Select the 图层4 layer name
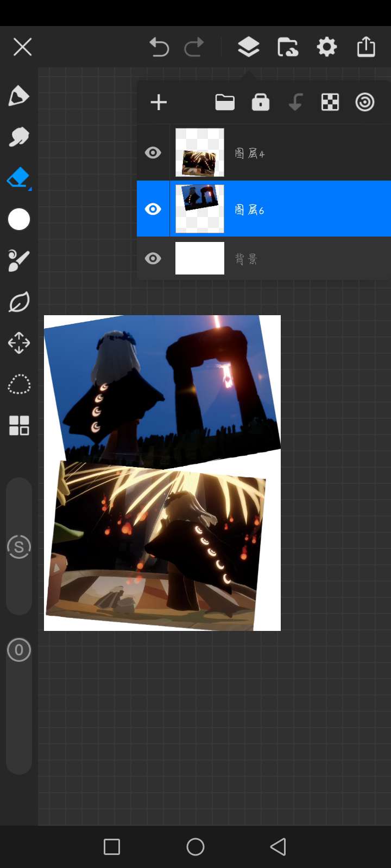 click(250, 154)
